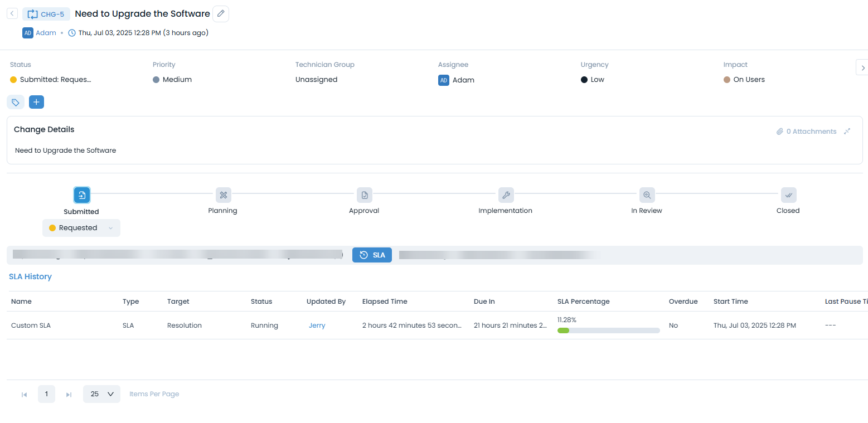Open the 25 items per page dropdown
Viewport: 868px width, 423px height.
point(101,394)
